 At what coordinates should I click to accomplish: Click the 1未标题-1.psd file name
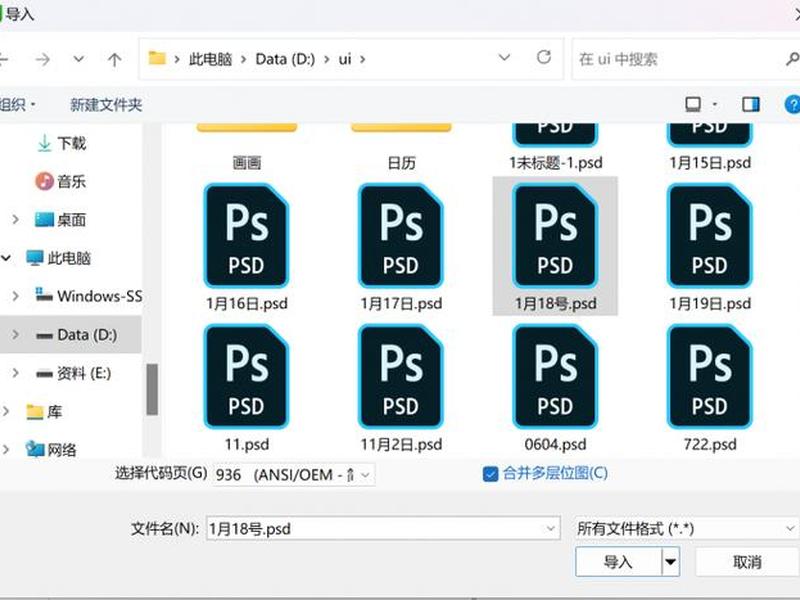click(556, 163)
